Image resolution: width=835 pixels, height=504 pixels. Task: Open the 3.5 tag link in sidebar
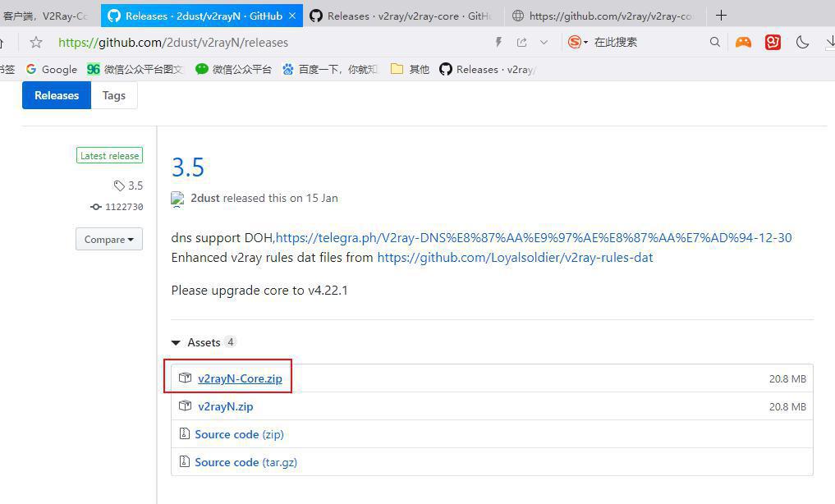(x=128, y=186)
